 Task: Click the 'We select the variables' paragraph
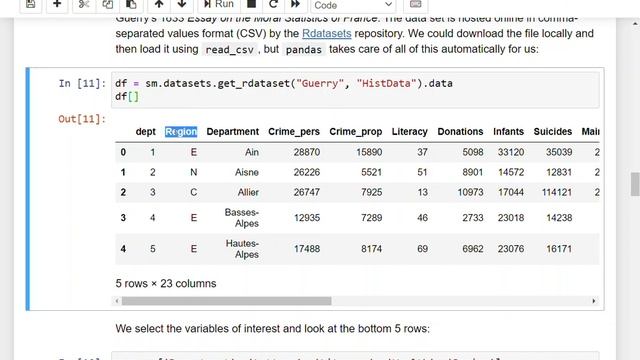272,329
